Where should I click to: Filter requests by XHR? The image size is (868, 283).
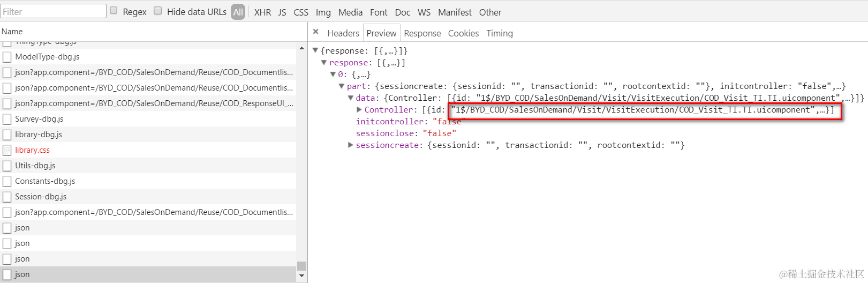[262, 12]
